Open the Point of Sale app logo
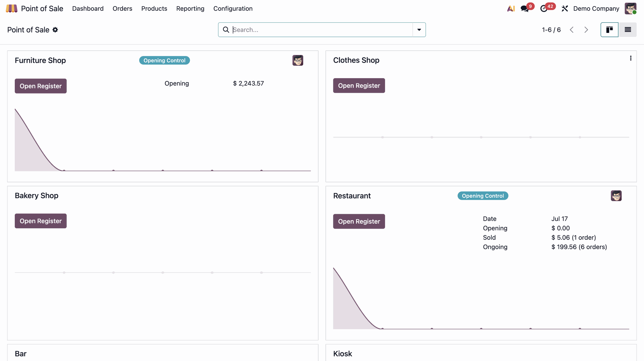 pos(11,8)
